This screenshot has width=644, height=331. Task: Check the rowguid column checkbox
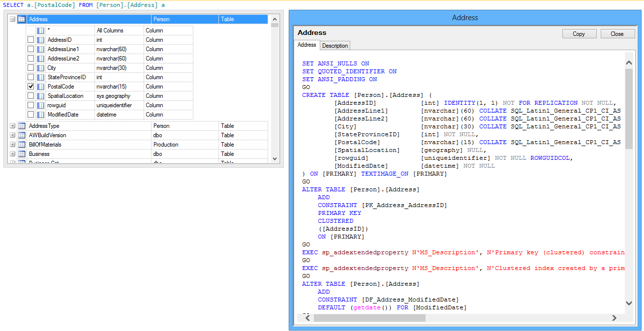[x=31, y=105]
